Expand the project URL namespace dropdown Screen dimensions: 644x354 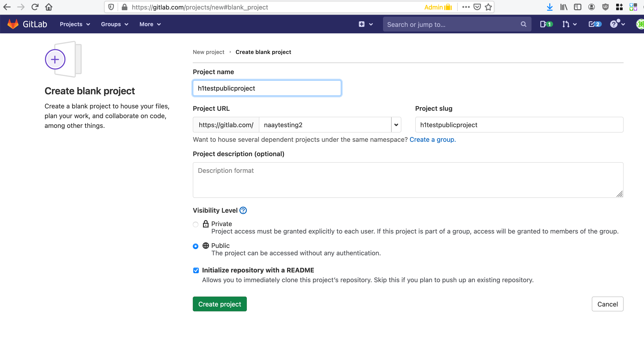[396, 125]
